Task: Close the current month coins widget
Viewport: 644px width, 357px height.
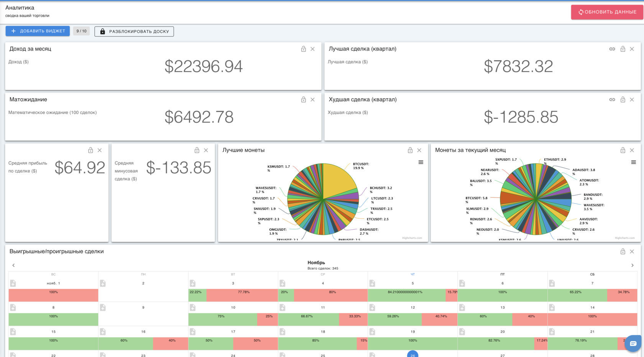Action: pyautogui.click(x=632, y=150)
